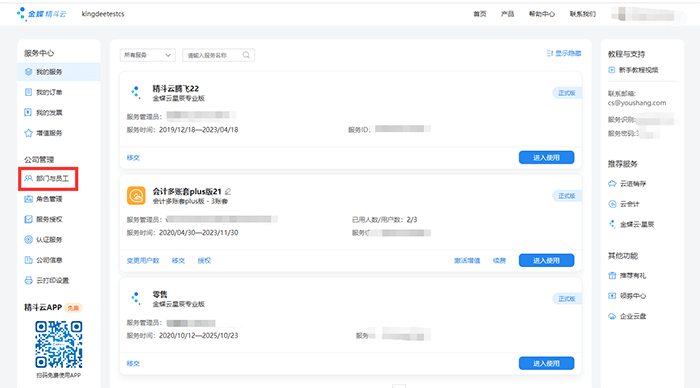The image size is (700, 388).
Task: Click the 已用人数/用户数 2/3 value
Action: [x=412, y=220]
